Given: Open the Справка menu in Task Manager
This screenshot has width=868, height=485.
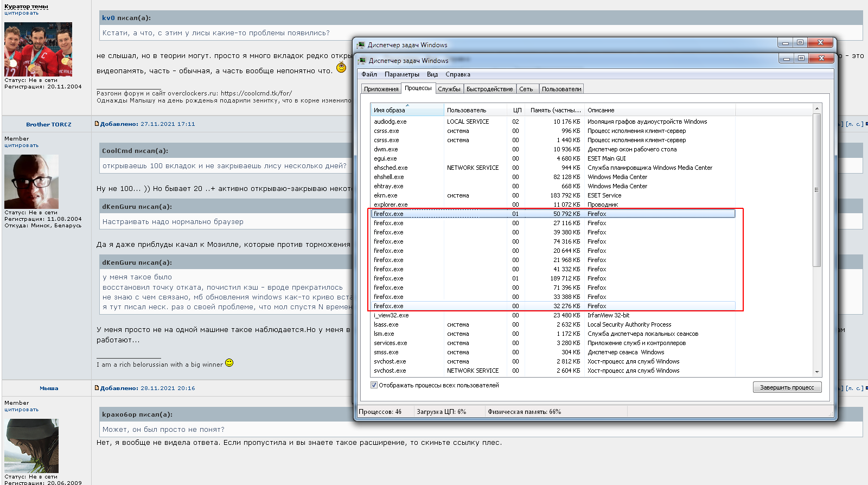Looking at the screenshot, I should coord(458,74).
